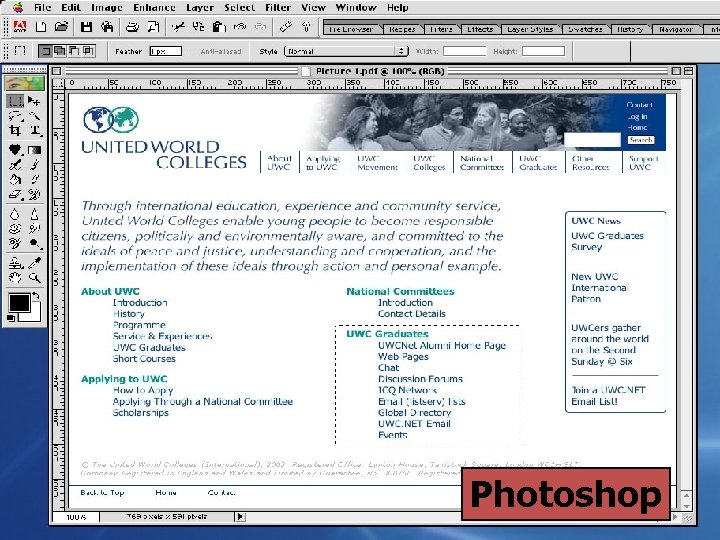Image resolution: width=720 pixels, height=540 pixels.
Task: Click the Copy icon in the shortcuts bar
Action: point(198,27)
